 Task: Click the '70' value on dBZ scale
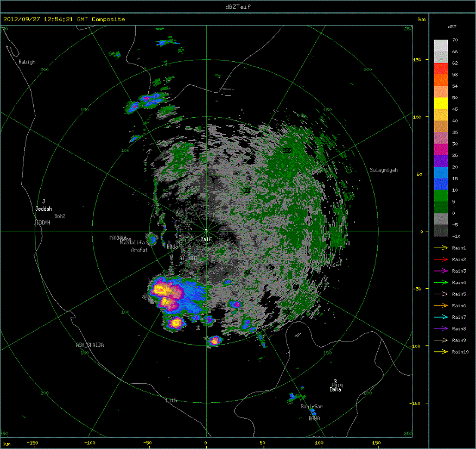click(455, 40)
